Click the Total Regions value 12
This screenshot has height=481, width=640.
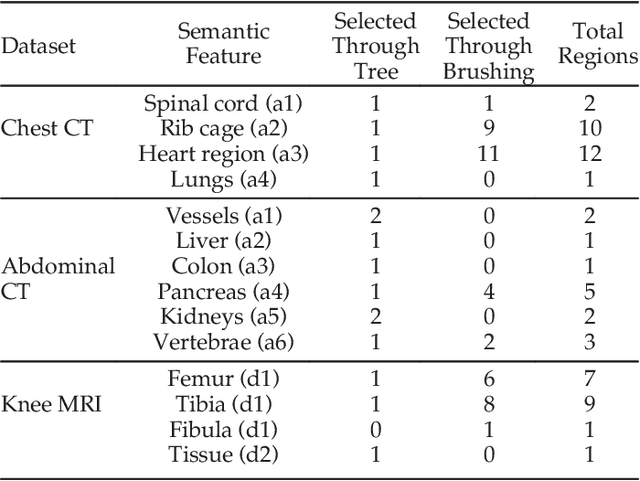[589, 153]
